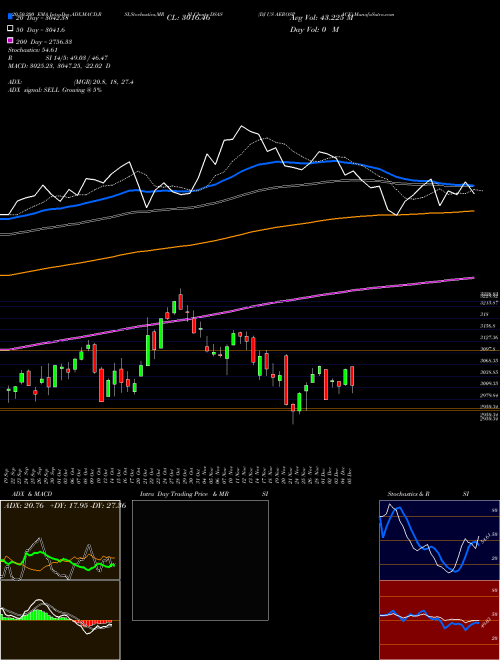
Task: Click the 'Avg Vol: 43.225 M' label
Action: pyautogui.click(x=321, y=18)
